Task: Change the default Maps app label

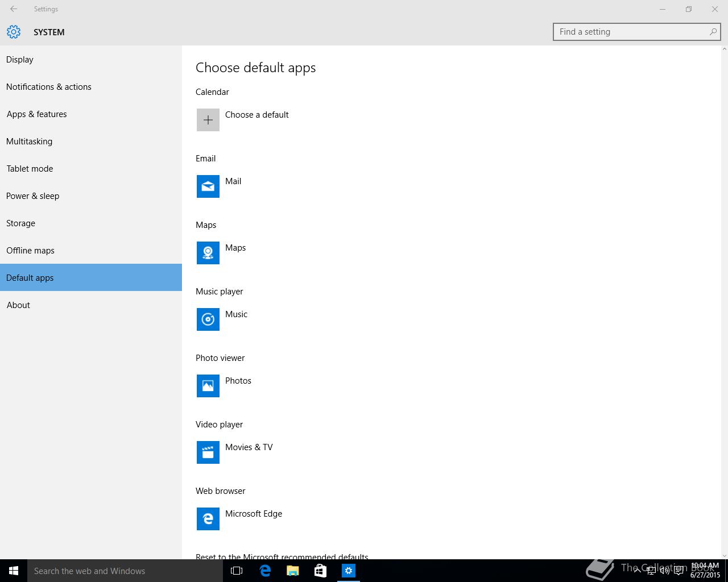Action: click(235, 248)
